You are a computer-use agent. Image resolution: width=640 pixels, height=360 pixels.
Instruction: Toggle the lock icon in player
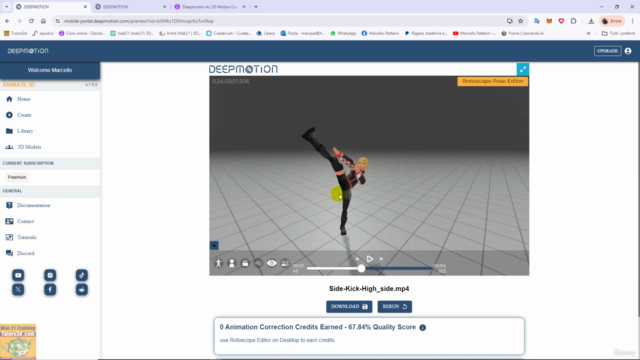click(245, 263)
